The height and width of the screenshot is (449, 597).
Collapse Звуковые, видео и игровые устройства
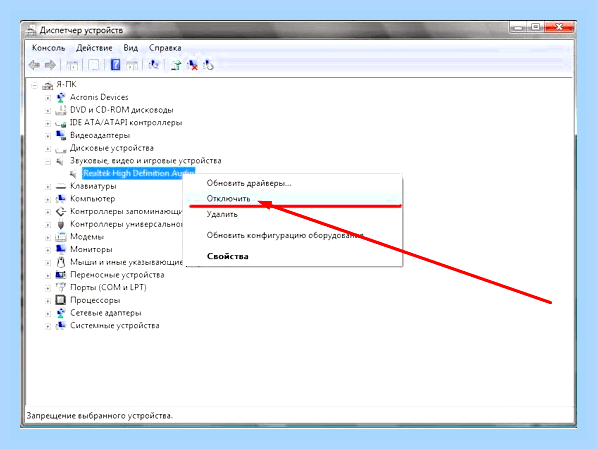48,162
